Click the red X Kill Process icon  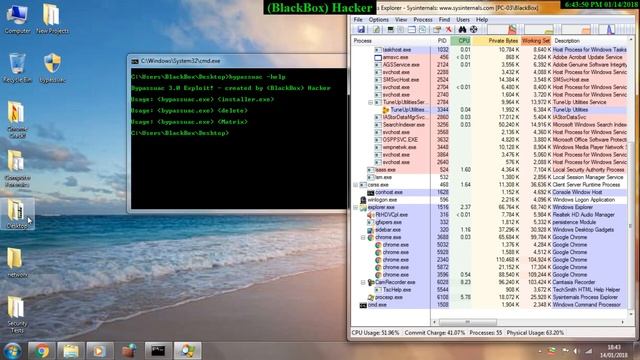448,29
